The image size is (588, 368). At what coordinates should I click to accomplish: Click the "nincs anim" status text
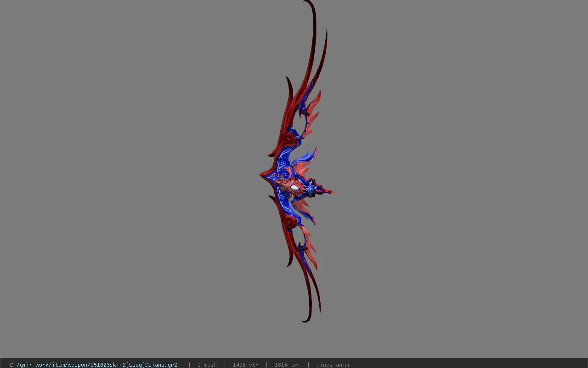point(333,365)
